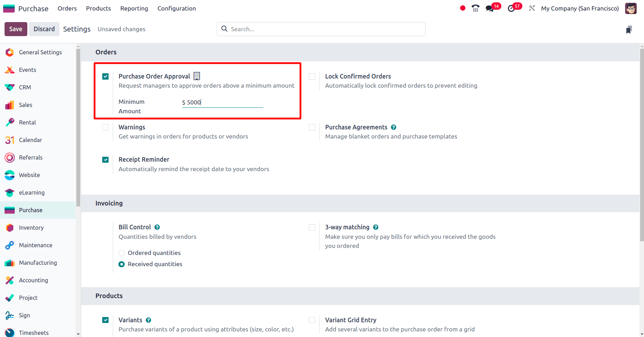Select eLearning settings in sidebar
This screenshot has width=644, height=337.
pyautogui.click(x=38, y=193)
